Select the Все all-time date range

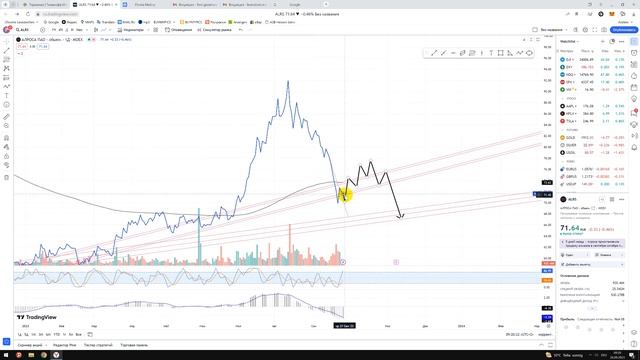78,334
